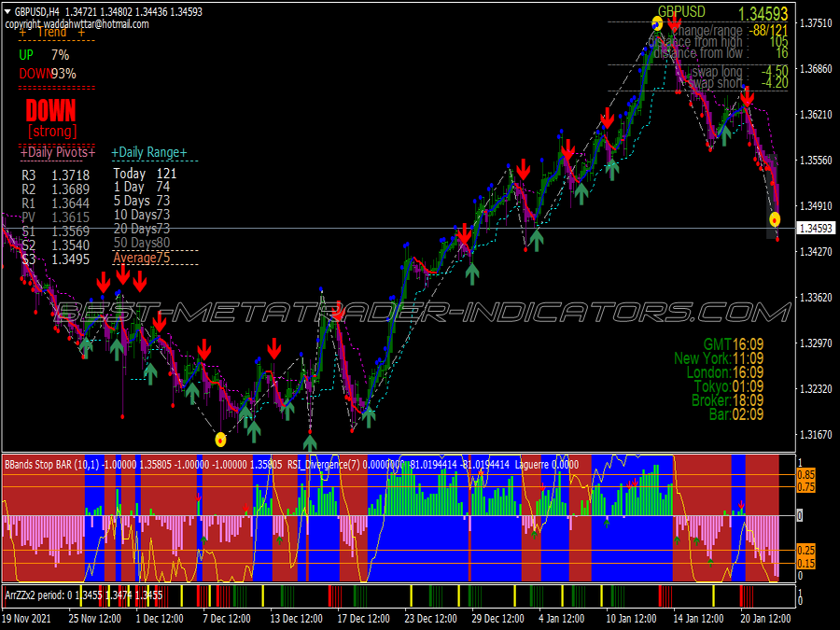
Task: Click the 7 Dec 12:00 date axis label
Action: (227, 619)
